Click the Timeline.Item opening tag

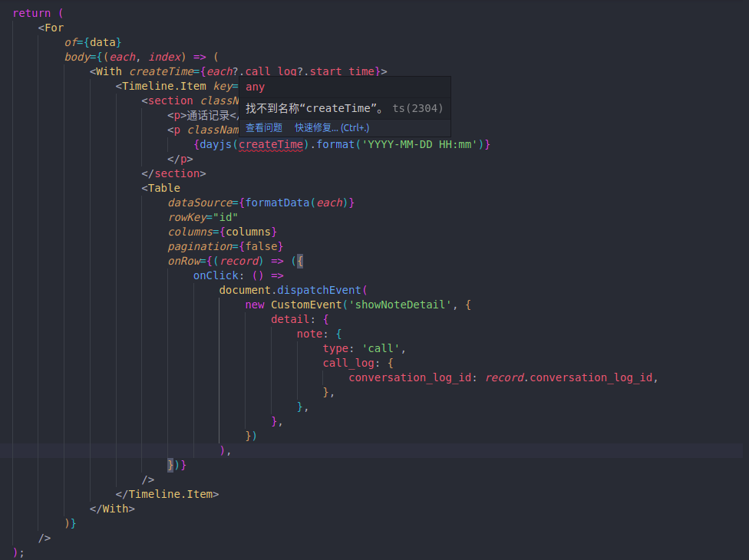coord(161,87)
